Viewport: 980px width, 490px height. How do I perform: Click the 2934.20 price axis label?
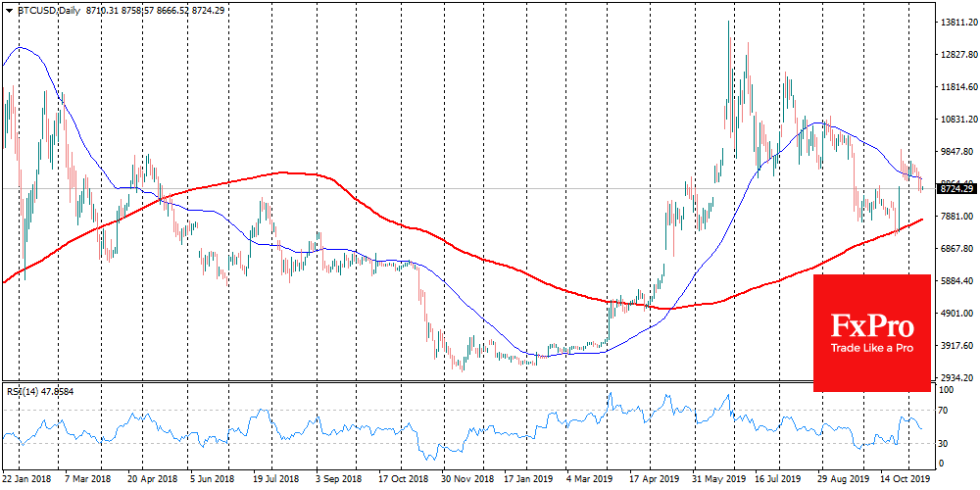pos(955,377)
